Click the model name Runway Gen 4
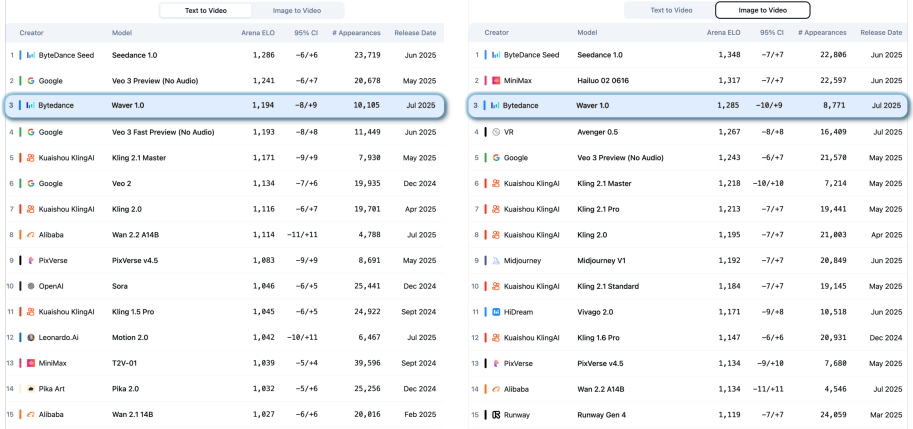This screenshot has height=429, width=913. click(x=601, y=415)
